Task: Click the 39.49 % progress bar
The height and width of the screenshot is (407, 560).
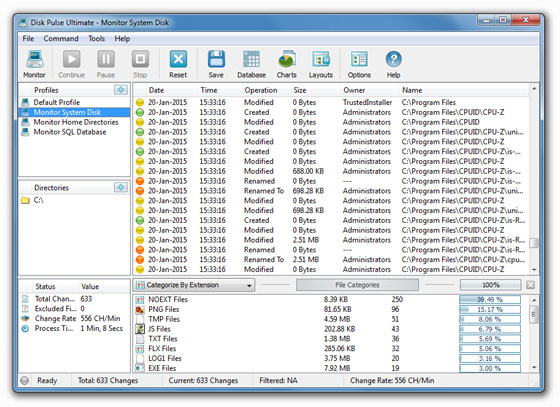Action: coord(490,299)
